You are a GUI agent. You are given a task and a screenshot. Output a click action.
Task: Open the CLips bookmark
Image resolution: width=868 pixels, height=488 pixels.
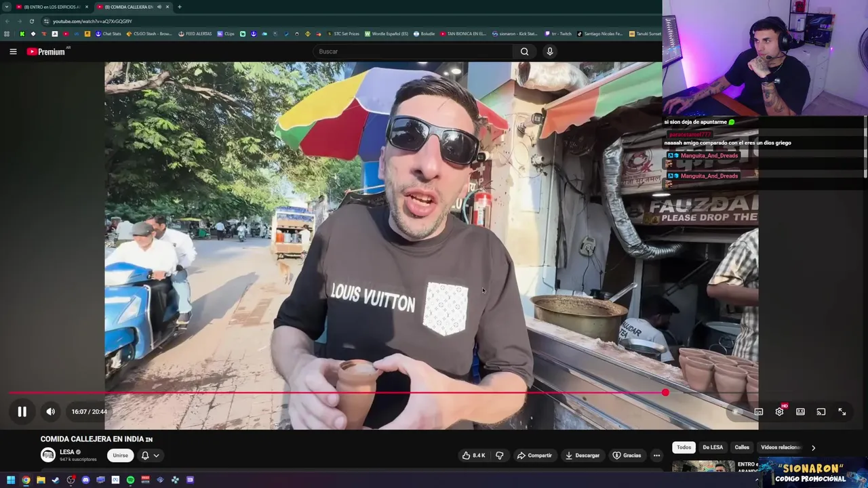point(226,33)
